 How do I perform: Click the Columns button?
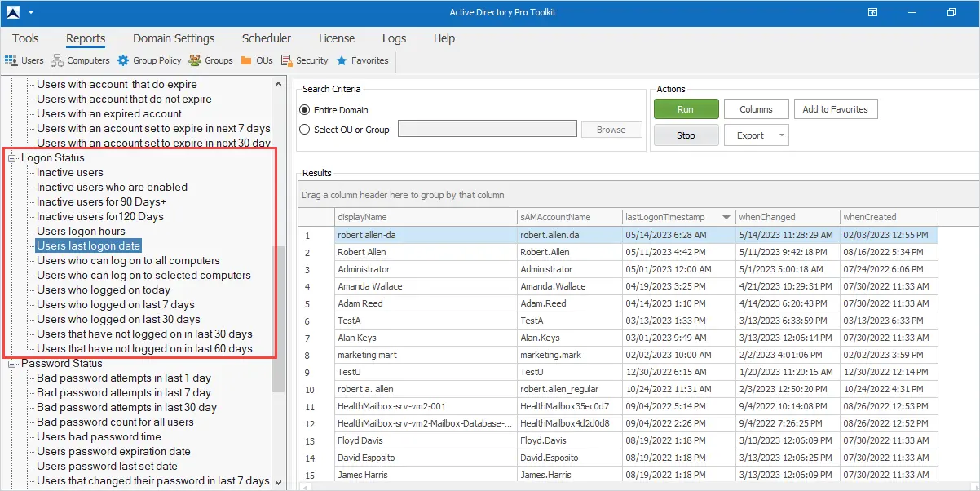756,109
